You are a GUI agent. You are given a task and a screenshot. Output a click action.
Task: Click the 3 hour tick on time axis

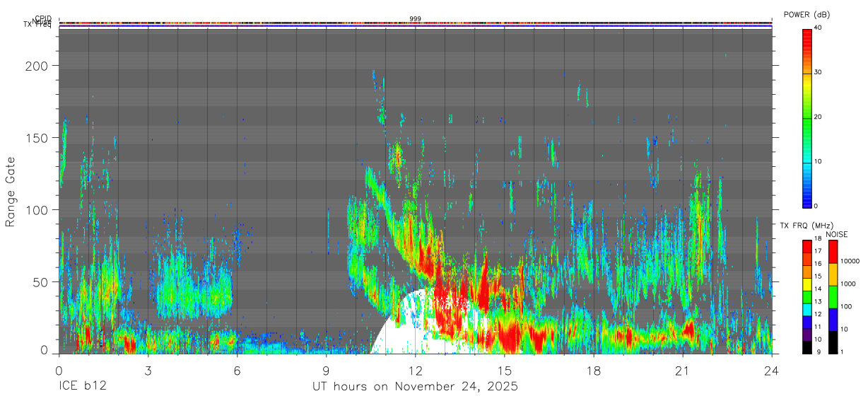(148, 369)
